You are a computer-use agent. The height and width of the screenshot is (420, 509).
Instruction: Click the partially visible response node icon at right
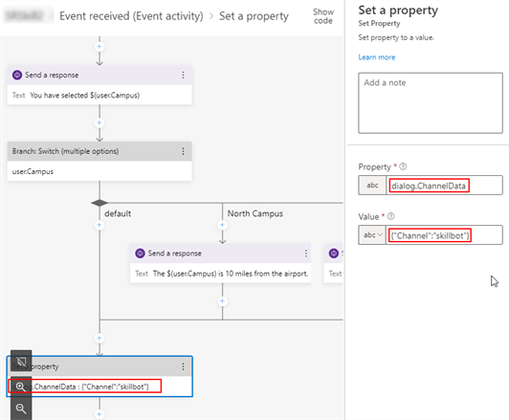point(334,254)
